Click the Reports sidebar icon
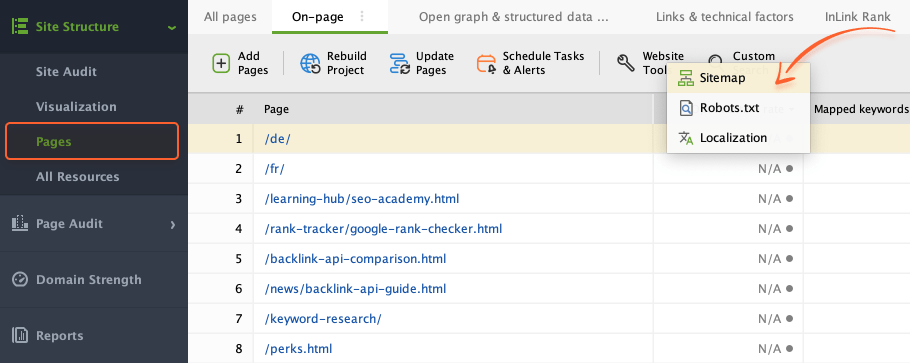910x363 pixels. 20,335
